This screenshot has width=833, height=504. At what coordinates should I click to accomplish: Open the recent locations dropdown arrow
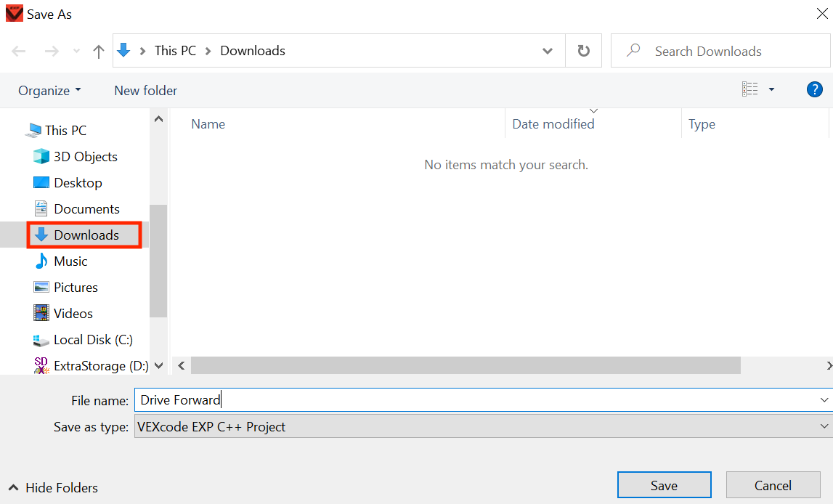(x=76, y=51)
